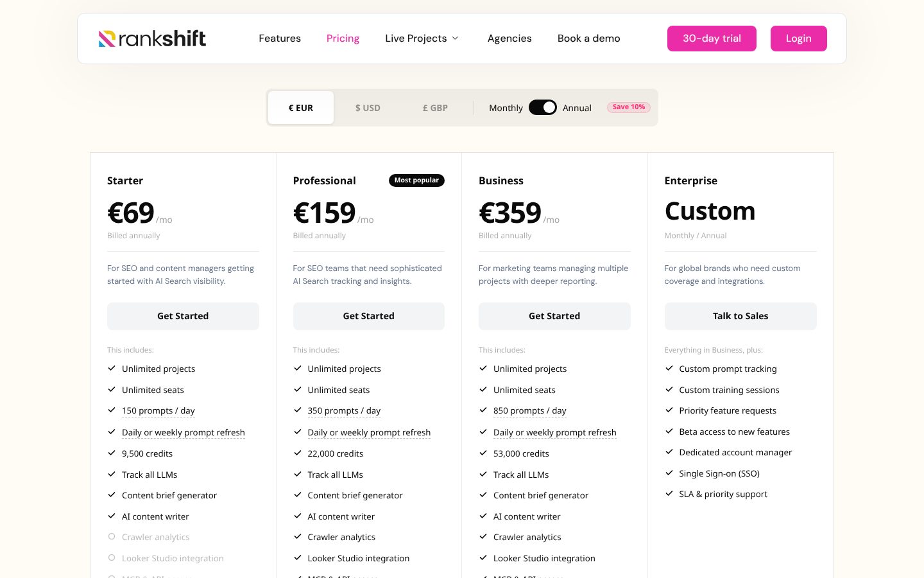Click the Custom Enterprise price heading

pyautogui.click(x=710, y=211)
